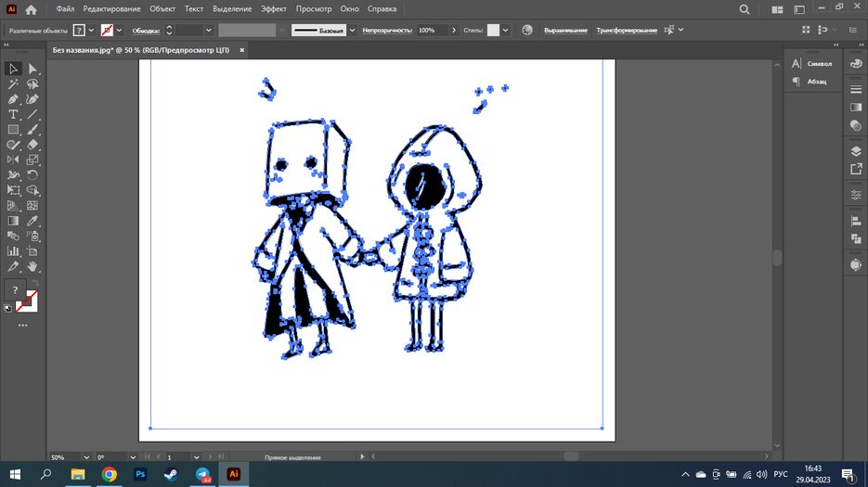Open the Файл menu

[65, 9]
